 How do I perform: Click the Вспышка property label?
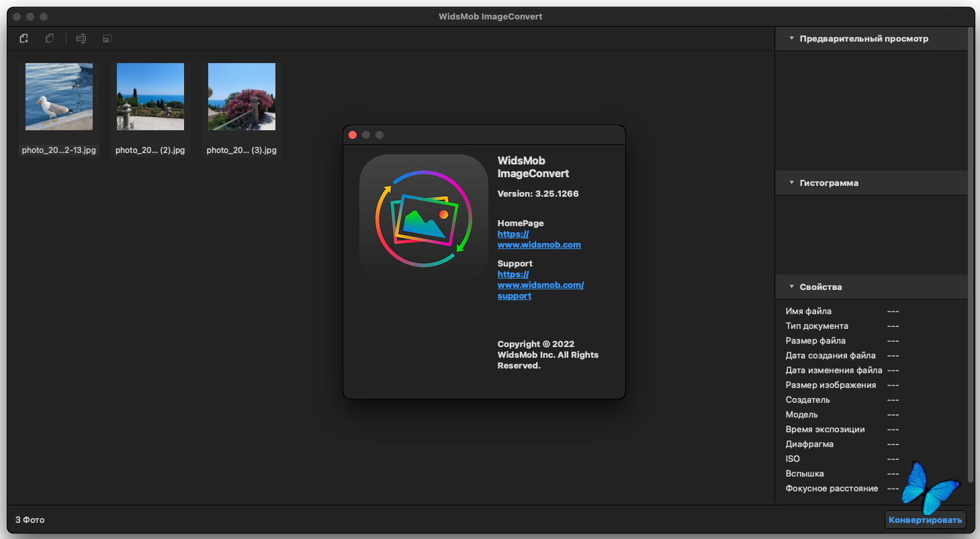coord(805,474)
